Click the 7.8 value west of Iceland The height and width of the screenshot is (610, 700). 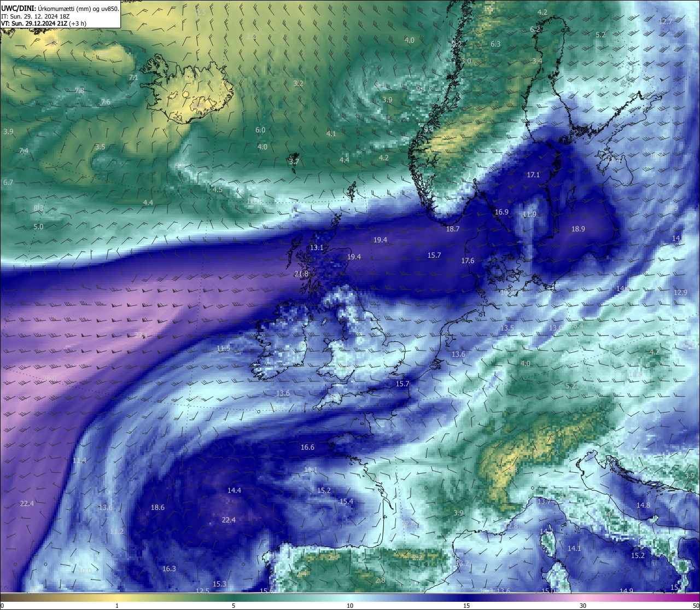(x=79, y=91)
